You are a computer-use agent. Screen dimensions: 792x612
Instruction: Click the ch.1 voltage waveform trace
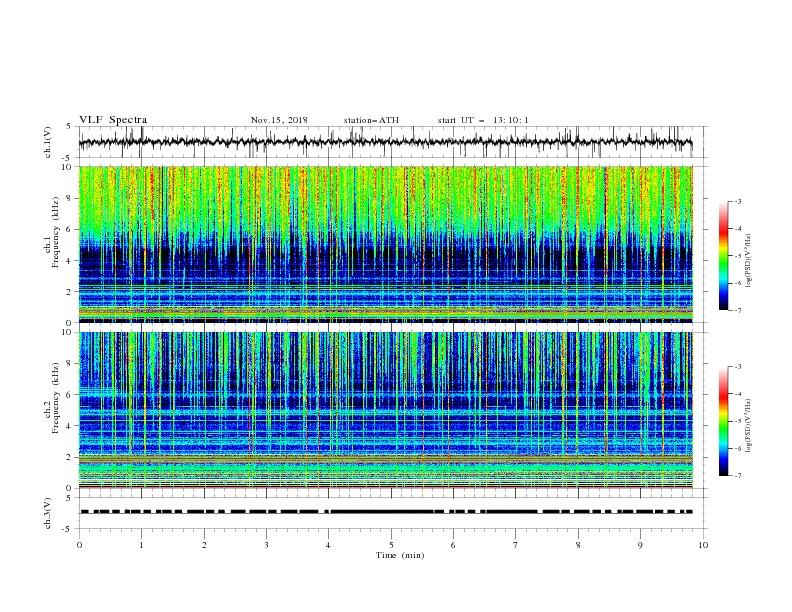[385, 142]
